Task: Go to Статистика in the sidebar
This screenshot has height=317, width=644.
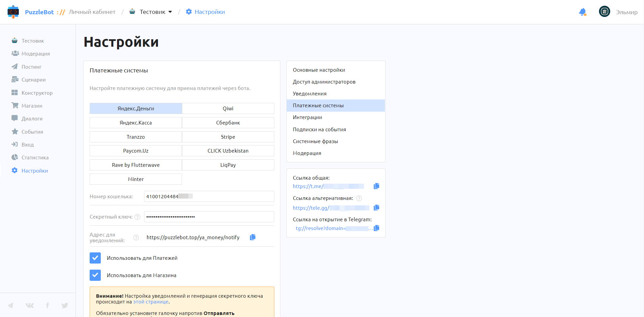Action: (35, 158)
